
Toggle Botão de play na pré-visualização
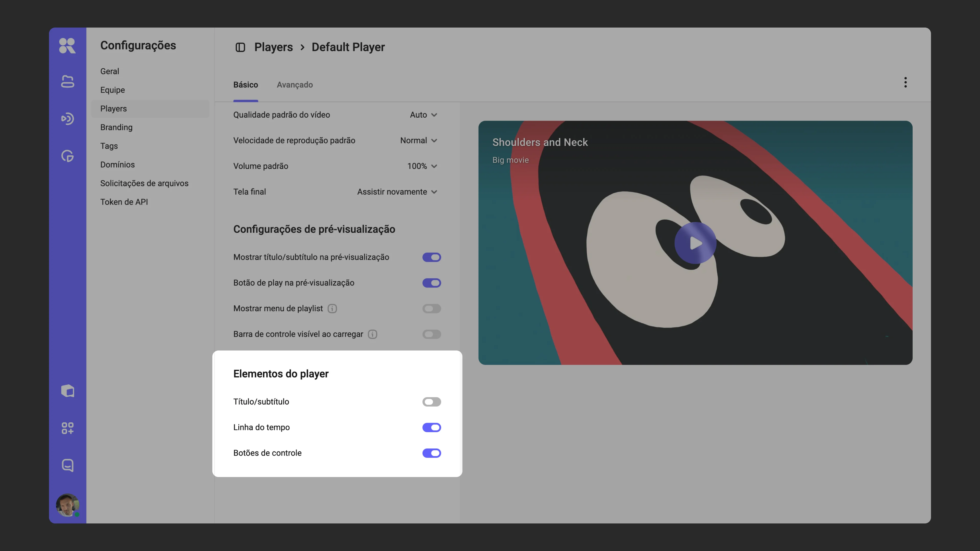(x=431, y=283)
